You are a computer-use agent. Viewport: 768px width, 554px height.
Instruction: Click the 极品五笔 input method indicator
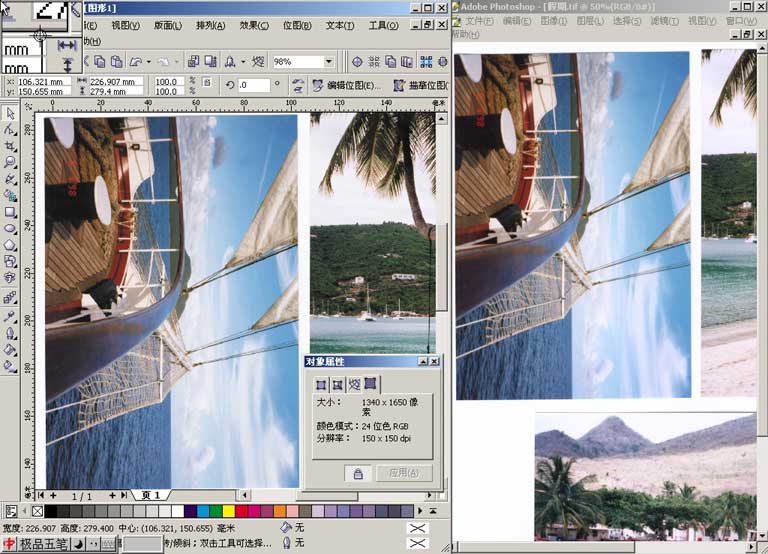(43, 544)
